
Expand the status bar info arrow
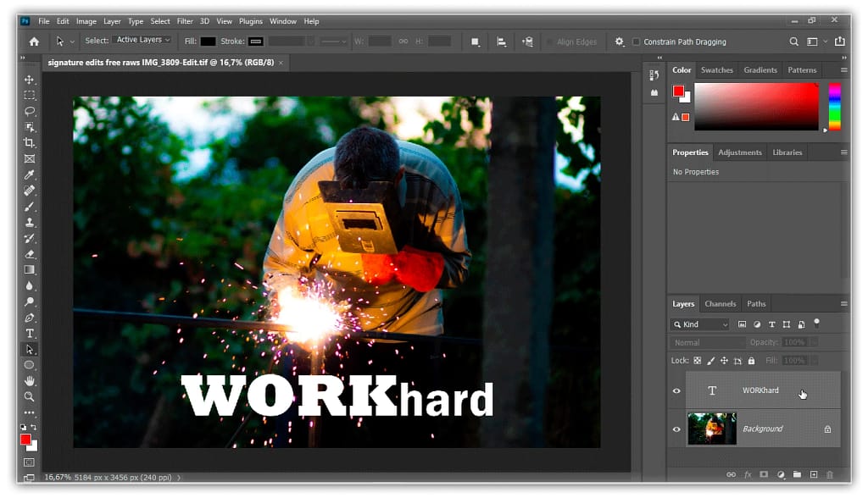point(179,477)
